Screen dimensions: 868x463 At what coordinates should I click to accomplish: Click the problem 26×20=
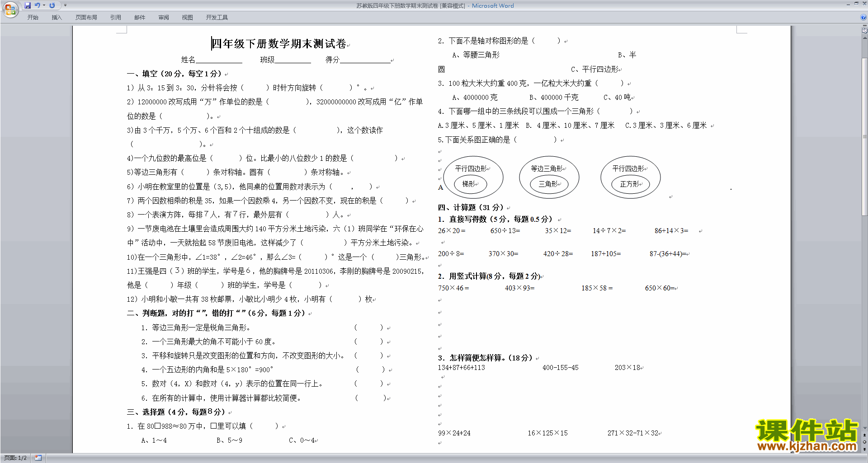[452, 231]
